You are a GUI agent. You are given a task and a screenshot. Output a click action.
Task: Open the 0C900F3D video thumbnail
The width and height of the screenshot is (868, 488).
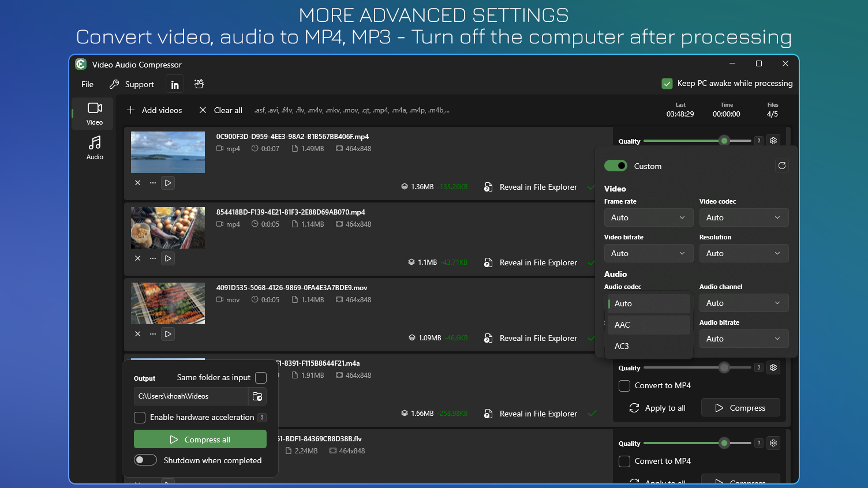168,152
